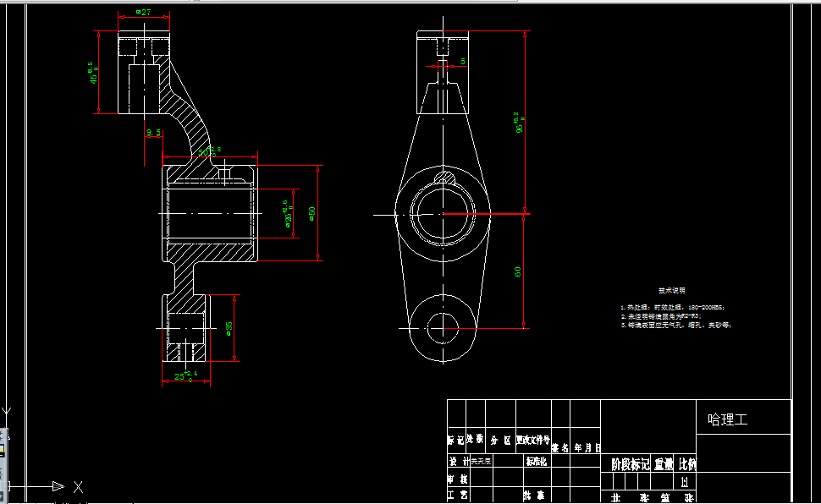Select the 标记 cell label
Screen dimensions: 821x504
point(456,440)
